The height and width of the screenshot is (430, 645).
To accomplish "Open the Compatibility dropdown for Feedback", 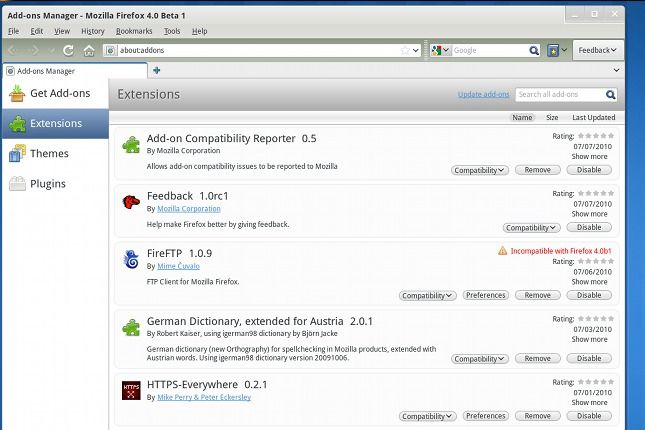I will 531,228.
